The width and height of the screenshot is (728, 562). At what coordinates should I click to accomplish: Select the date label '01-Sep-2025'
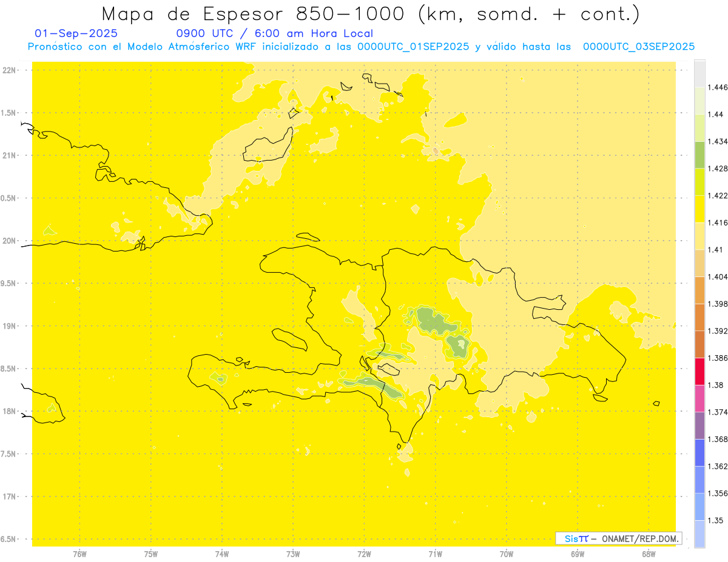[76, 34]
